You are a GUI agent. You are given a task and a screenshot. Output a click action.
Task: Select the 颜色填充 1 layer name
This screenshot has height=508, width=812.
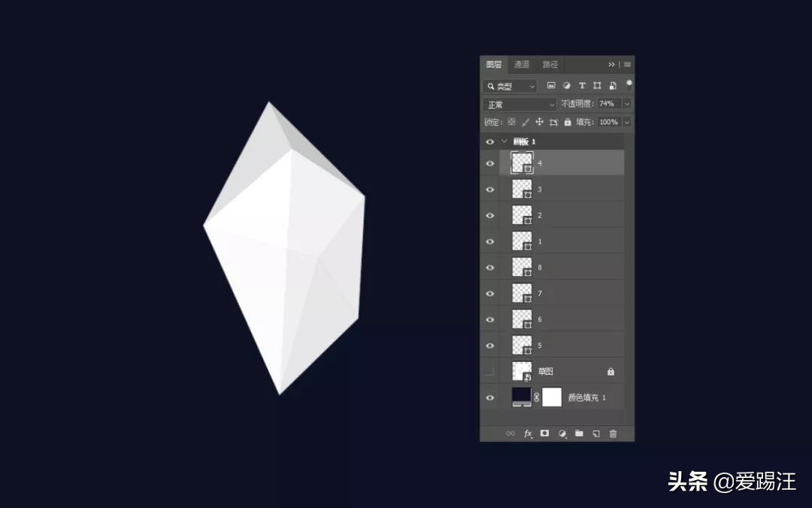click(586, 397)
